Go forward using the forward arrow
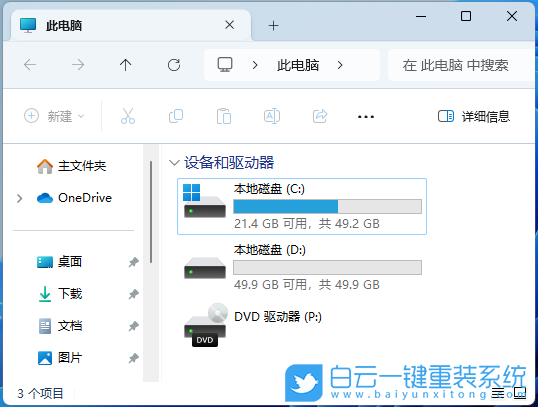538x407 pixels. 78,65
